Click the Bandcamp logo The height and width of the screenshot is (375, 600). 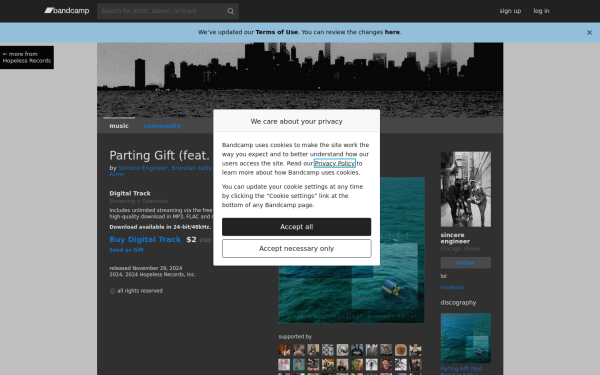[67, 11]
